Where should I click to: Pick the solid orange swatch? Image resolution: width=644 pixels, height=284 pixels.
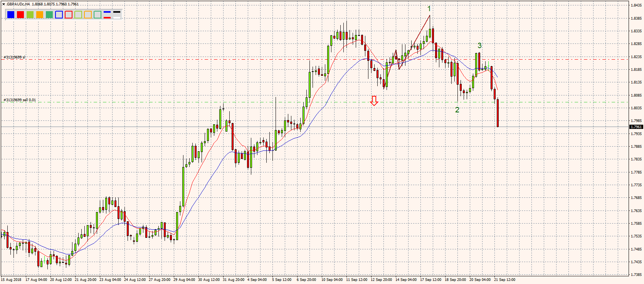pos(40,15)
